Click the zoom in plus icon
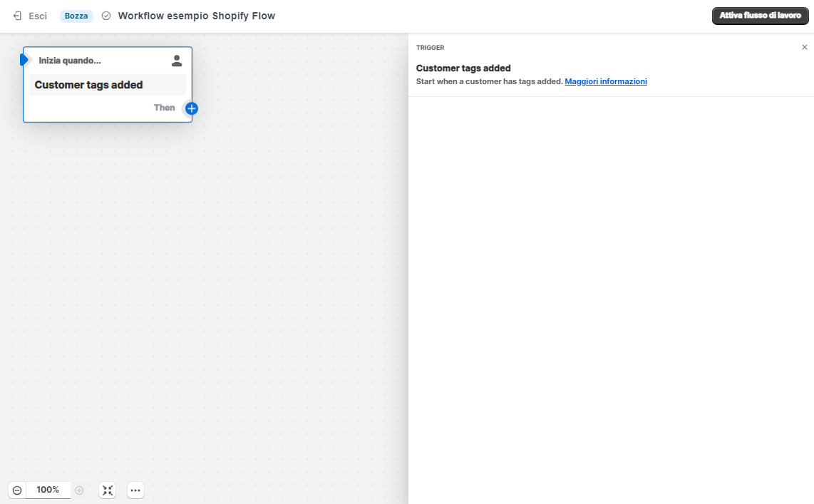Viewport: 814px width, 504px height. tap(79, 490)
